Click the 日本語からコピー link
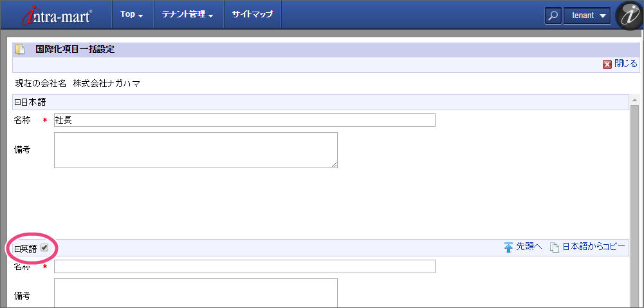This screenshot has width=644, height=308. 593,247
